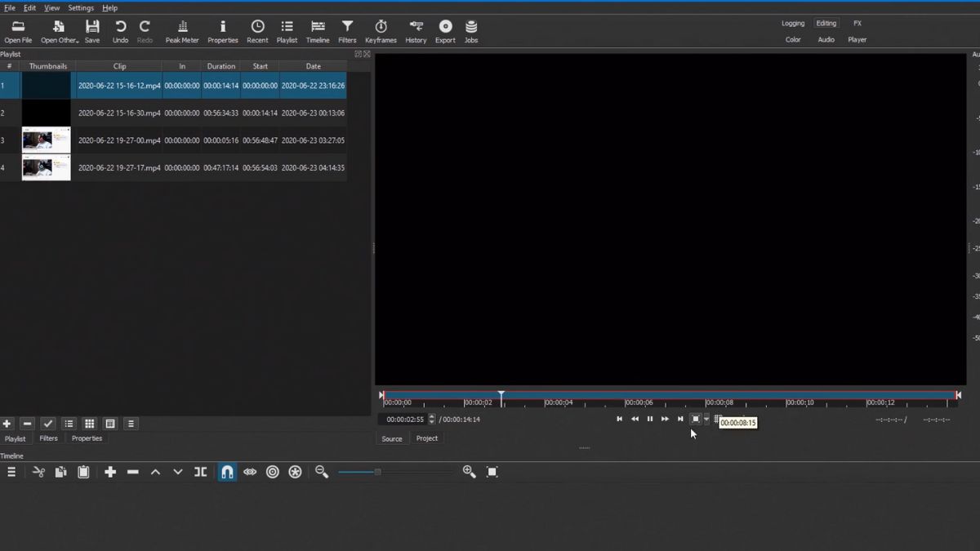
Task: Open the Jobs panel
Action: point(471,32)
